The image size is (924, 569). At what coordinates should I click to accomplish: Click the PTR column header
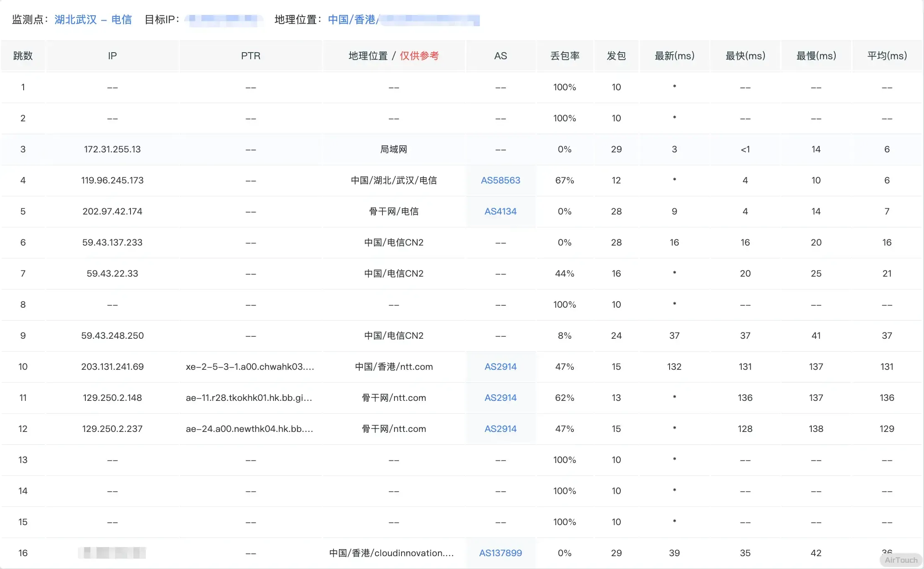point(251,55)
